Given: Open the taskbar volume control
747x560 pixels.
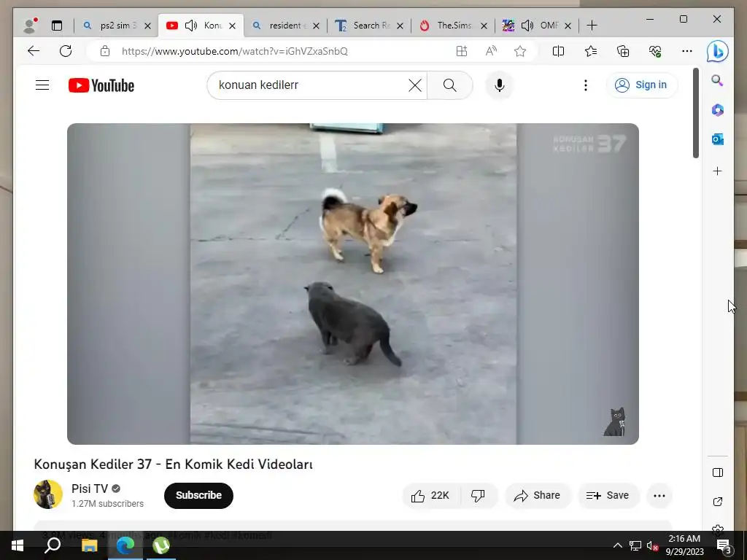Looking at the screenshot, I should click(x=652, y=545).
